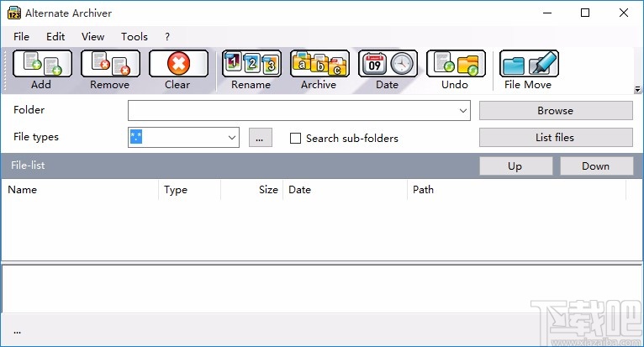Image resolution: width=644 pixels, height=347 pixels.
Task: Clear the file list with red X icon
Action: 179,64
